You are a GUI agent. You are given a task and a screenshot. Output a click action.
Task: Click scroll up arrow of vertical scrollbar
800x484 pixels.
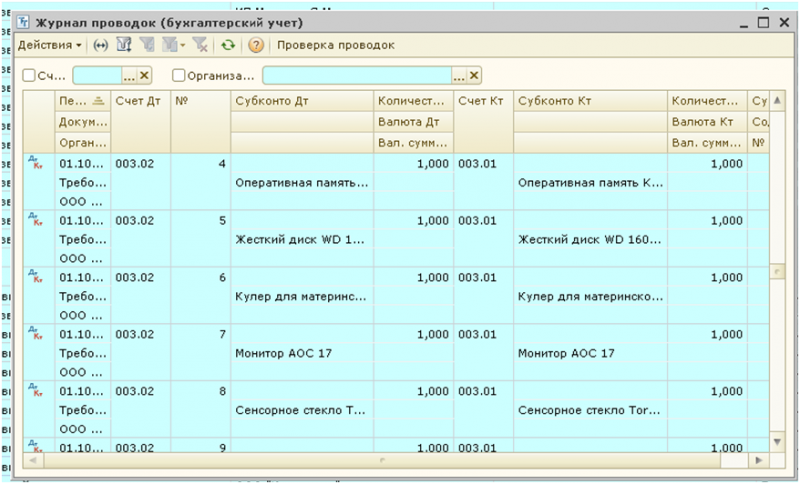777,100
